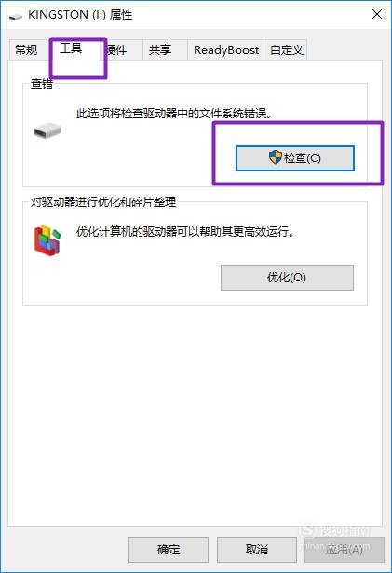Click the greyed 应用(A) apply button
The width and height of the screenshot is (392, 573).
pos(345,550)
